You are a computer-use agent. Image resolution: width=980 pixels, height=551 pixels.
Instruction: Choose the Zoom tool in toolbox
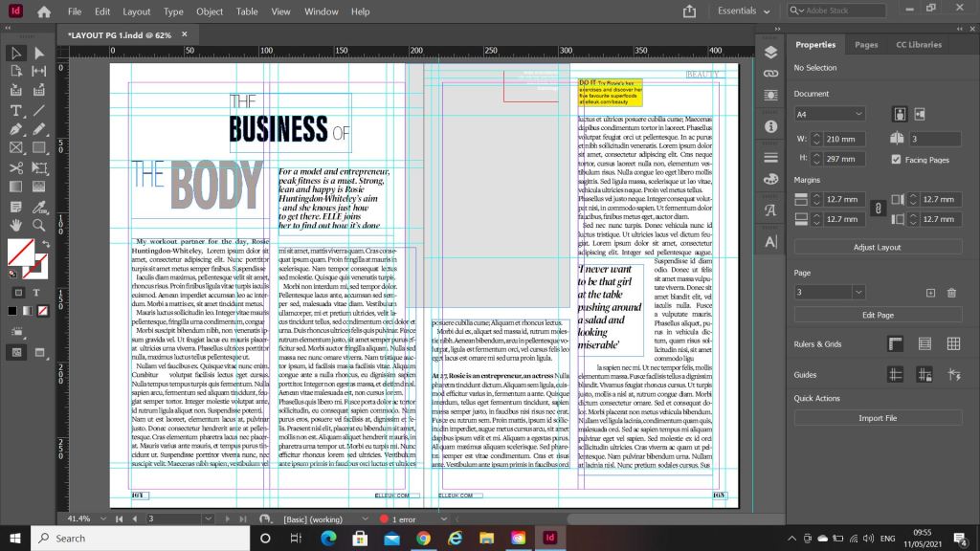39,225
